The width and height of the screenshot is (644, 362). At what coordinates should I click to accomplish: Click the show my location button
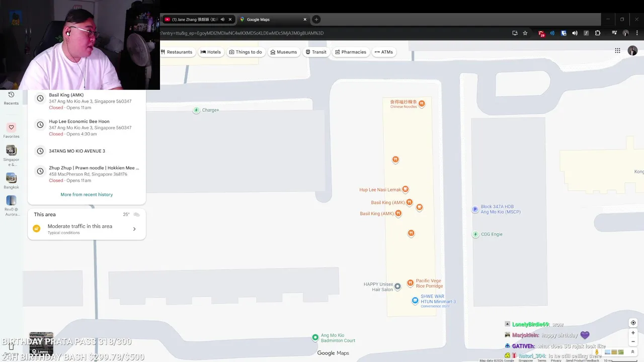pyautogui.click(x=633, y=323)
